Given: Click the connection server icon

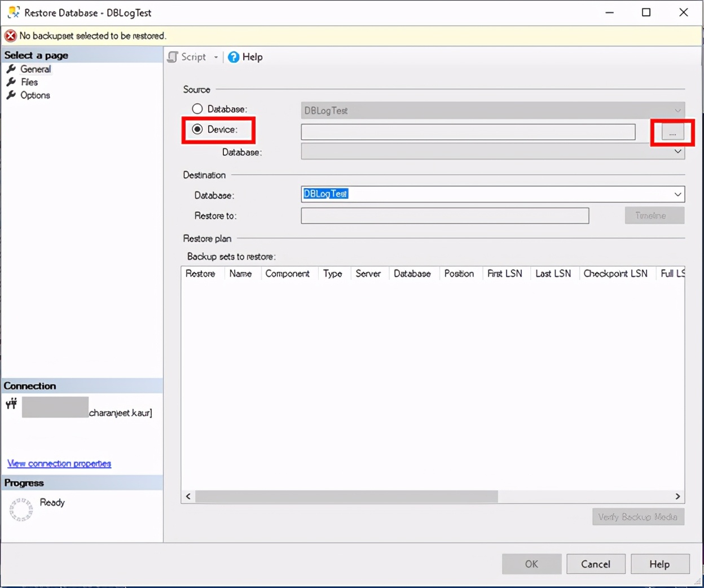Looking at the screenshot, I should coord(11,403).
